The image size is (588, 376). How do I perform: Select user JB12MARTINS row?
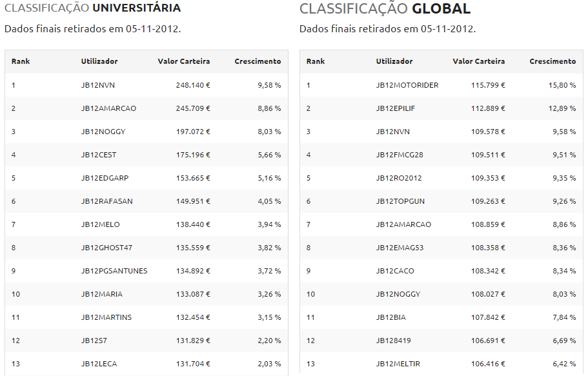point(106,317)
